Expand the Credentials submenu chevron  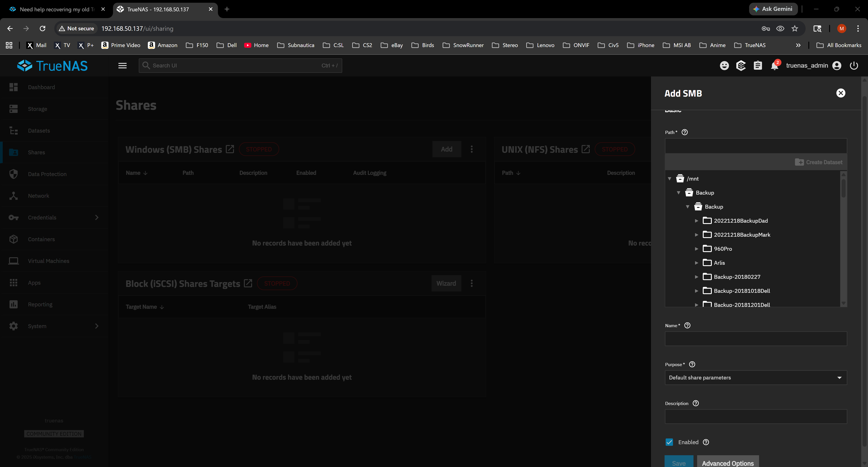click(97, 217)
